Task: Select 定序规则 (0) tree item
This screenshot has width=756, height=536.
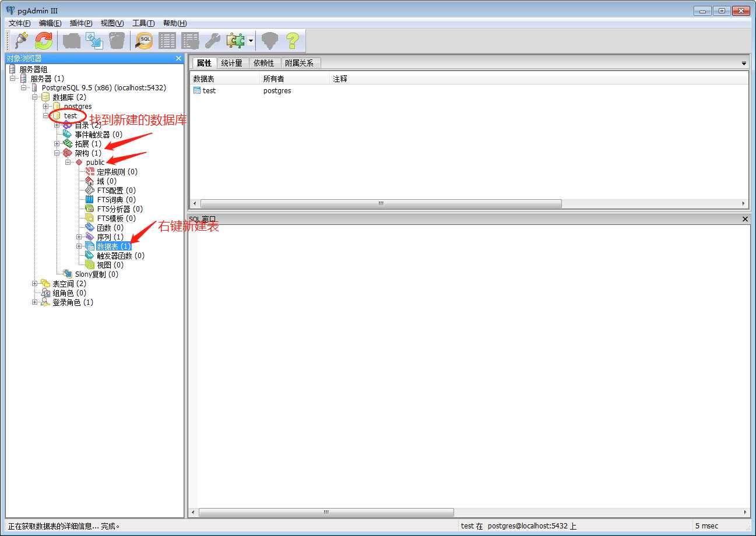Action: 117,172
